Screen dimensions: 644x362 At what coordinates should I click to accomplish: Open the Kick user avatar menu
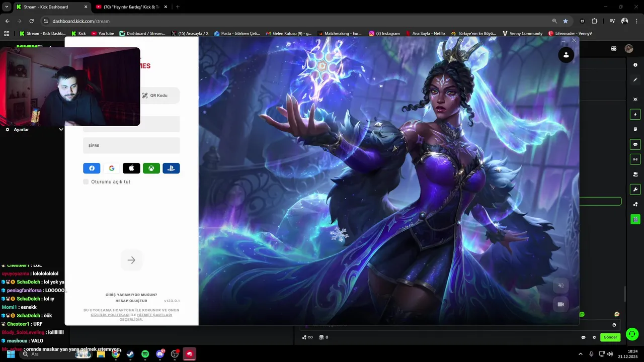629,49
